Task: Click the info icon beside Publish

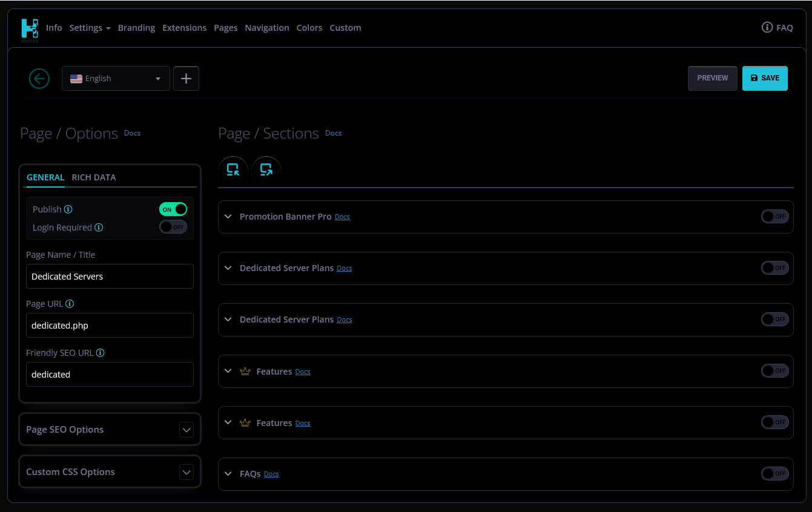Action: 68,209
